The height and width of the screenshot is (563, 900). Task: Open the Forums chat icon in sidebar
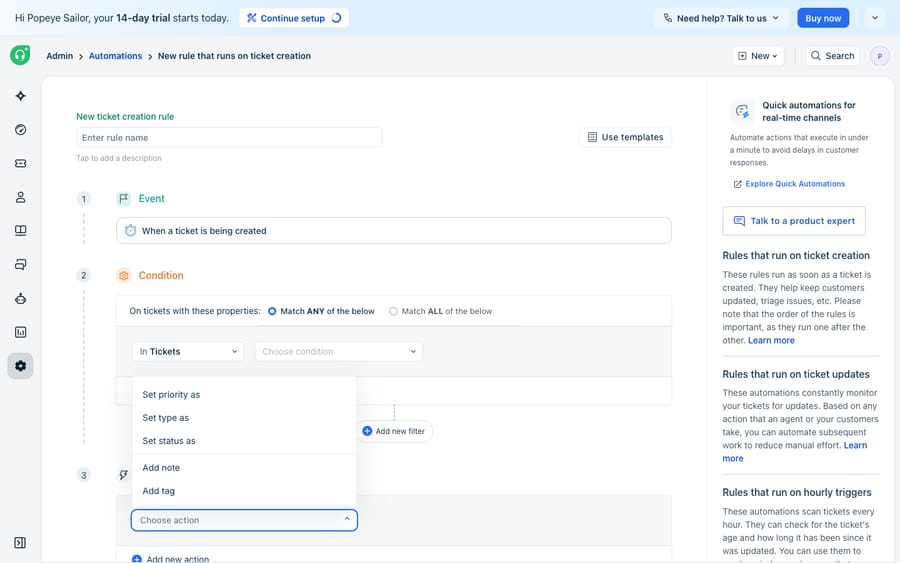pyautogui.click(x=21, y=265)
